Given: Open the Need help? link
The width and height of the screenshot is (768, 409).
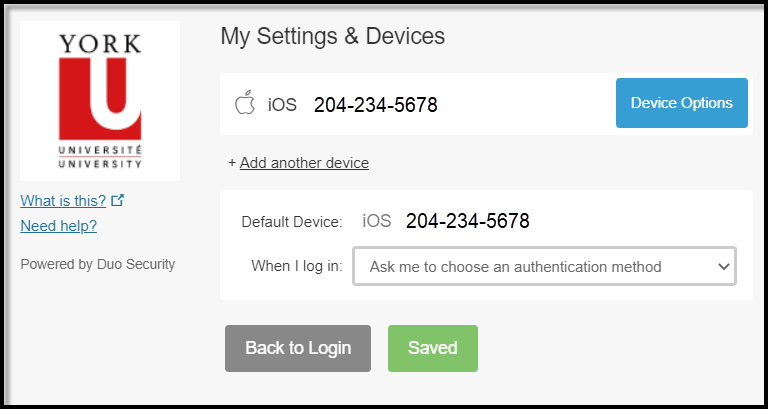Looking at the screenshot, I should (x=59, y=226).
